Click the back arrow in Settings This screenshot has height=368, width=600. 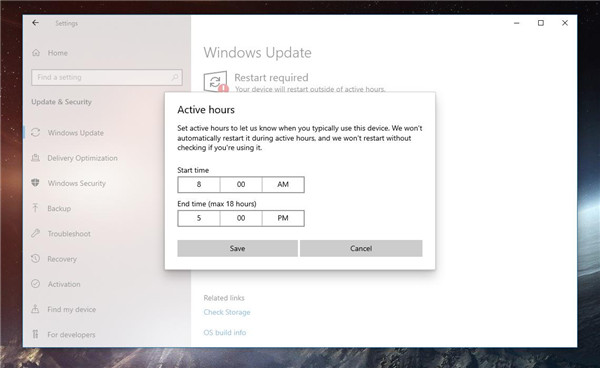35,23
